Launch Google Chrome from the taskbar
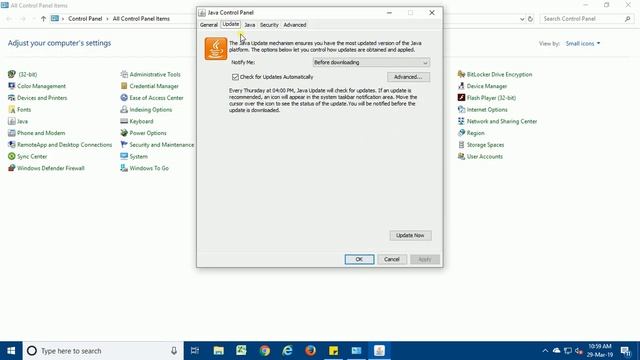 pyautogui.click(x=264, y=351)
